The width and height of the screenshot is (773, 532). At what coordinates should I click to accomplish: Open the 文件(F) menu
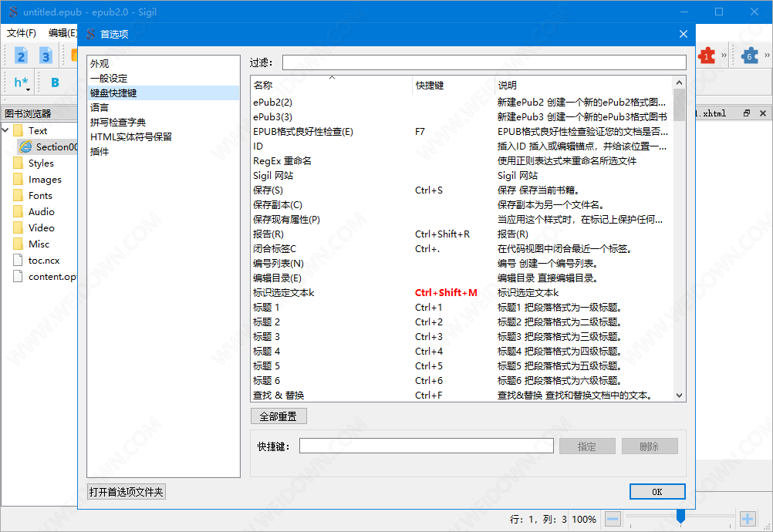(x=21, y=33)
